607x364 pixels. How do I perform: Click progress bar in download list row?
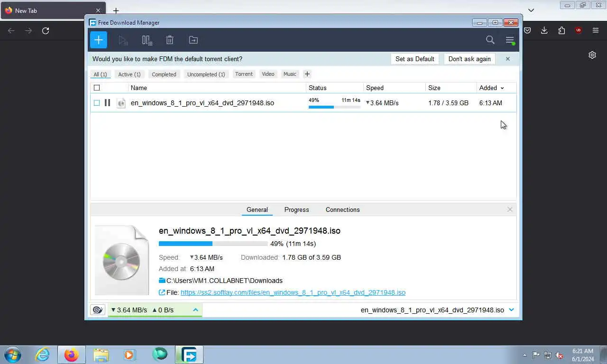pos(334,107)
